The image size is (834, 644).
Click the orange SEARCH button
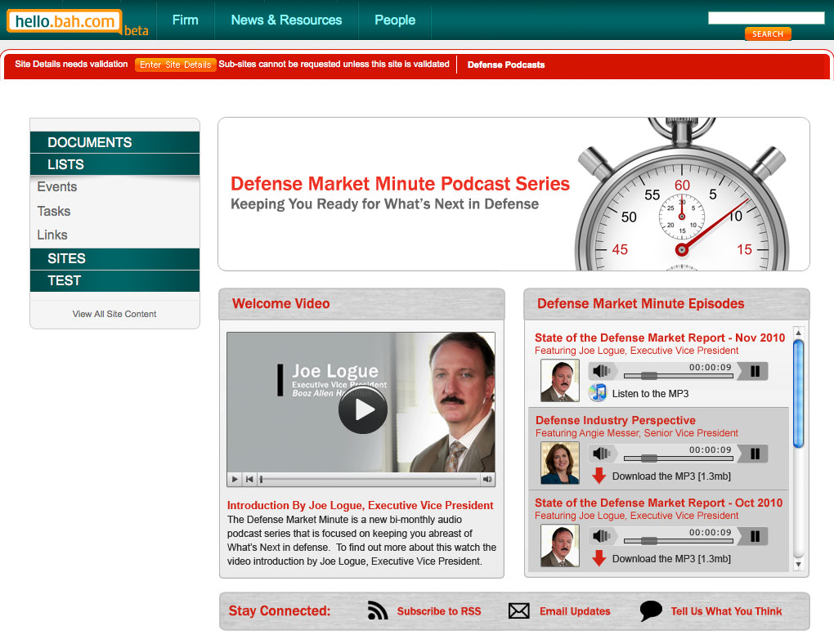(x=768, y=34)
